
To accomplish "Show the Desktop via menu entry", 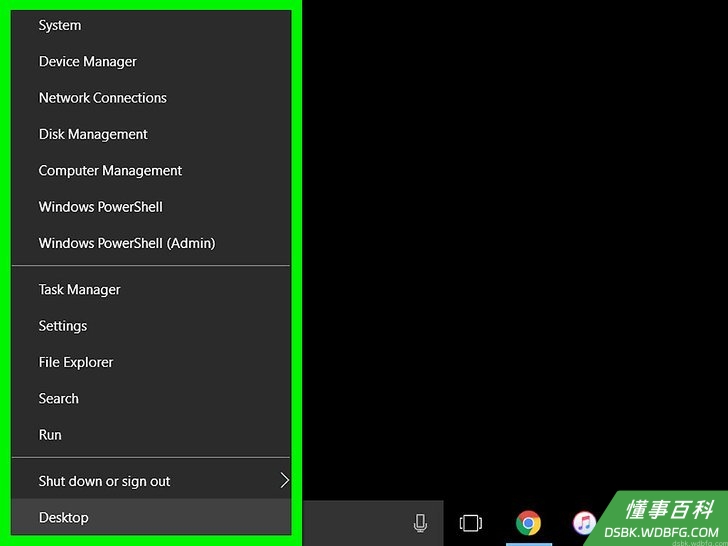I will pyautogui.click(x=151, y=517).
